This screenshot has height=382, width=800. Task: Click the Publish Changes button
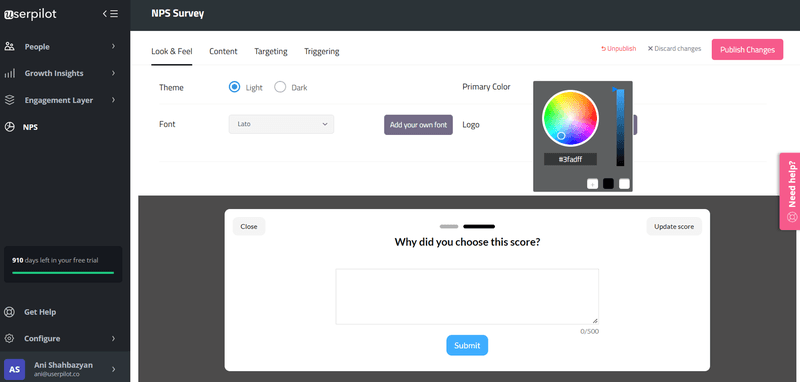[x=747, y=49]
